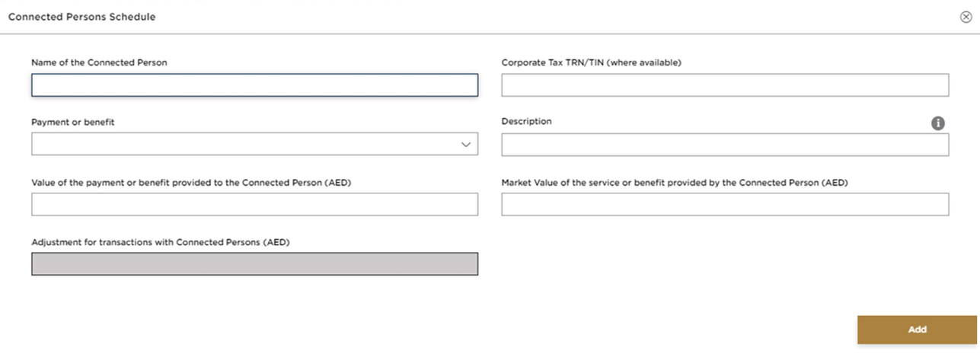Click the Payment or benefit label

(72, 122)
